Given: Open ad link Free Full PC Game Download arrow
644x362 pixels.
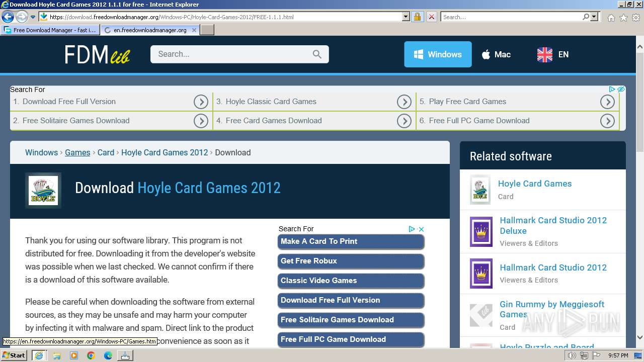Looking at the screenshot, I should coord(607,121).
